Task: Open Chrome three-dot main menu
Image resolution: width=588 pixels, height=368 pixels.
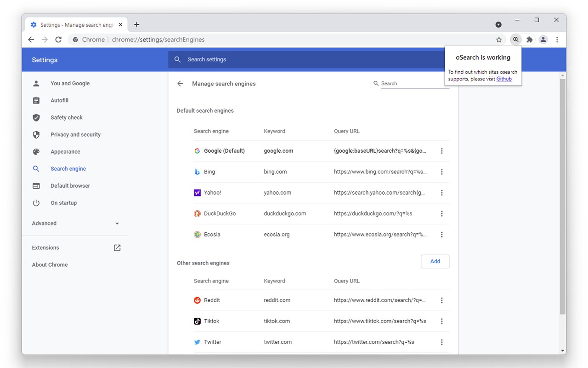Action: [x=557, y=40]
